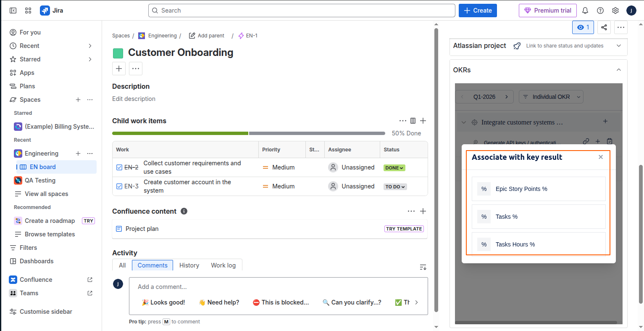Collapse the sidebar using top-left panel icon

(x=13, y=11)
